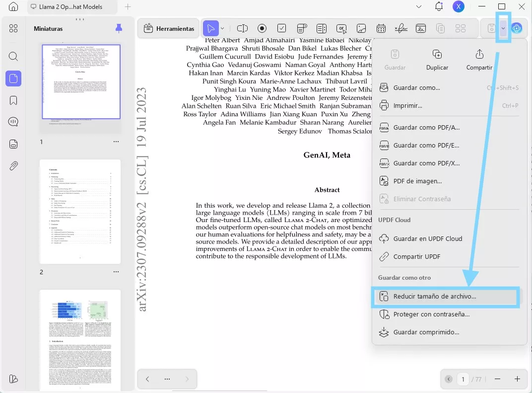Select the page thumbnails panel icon

click(x=13, y=79)
